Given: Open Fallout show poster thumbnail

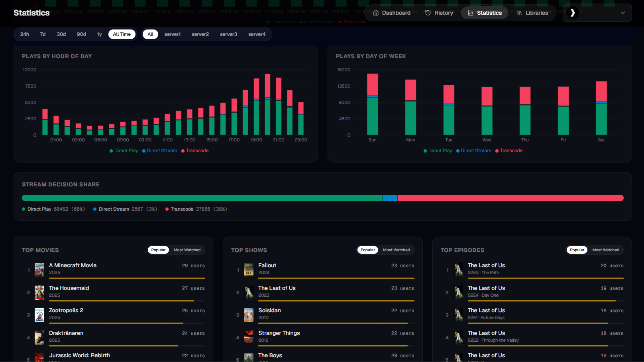Looking at the screenshot, I should click(249, 270).
